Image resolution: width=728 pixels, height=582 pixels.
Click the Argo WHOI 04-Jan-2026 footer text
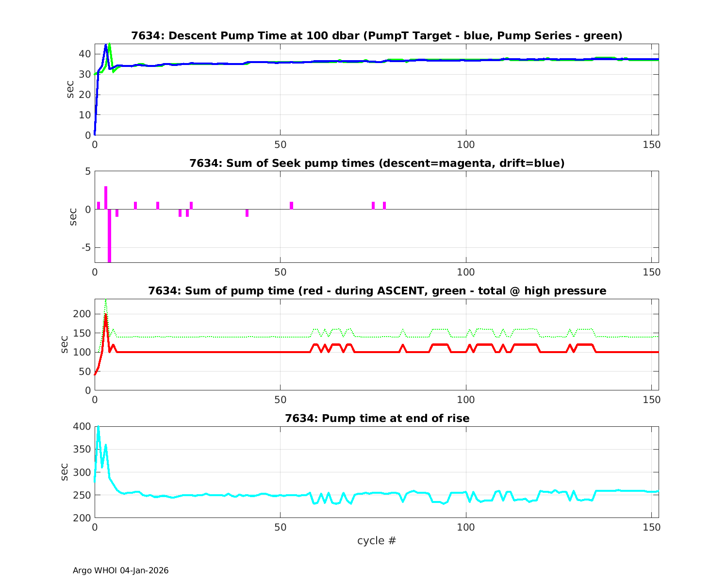click(121, 571)
